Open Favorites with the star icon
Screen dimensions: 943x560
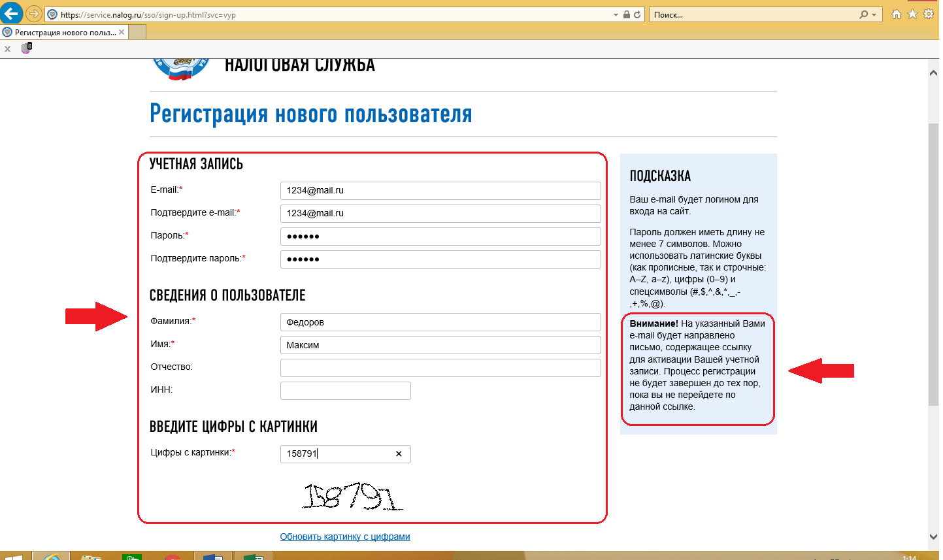pos(913,14)
